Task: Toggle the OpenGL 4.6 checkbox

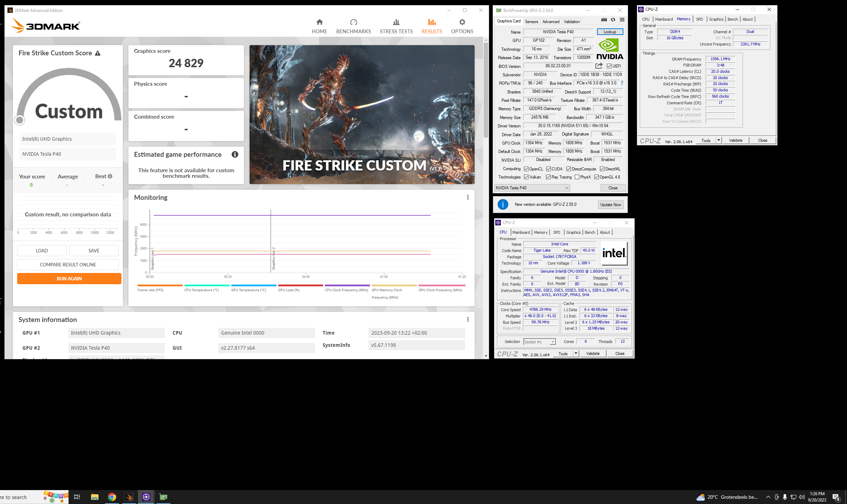Action: (596, 177)
